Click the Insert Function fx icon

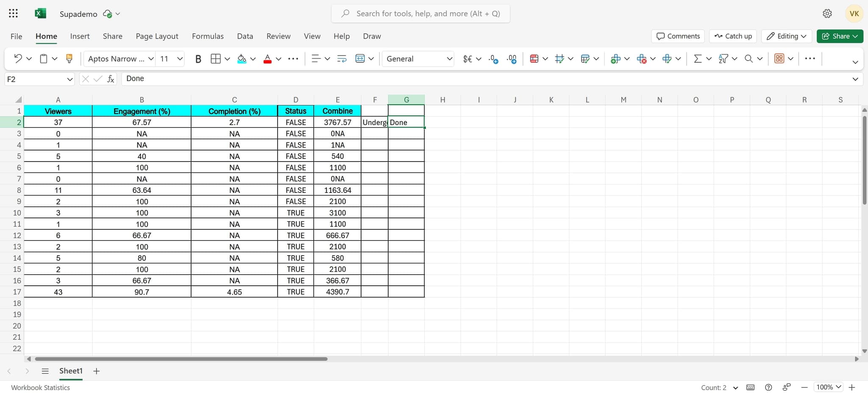[111, 79]
